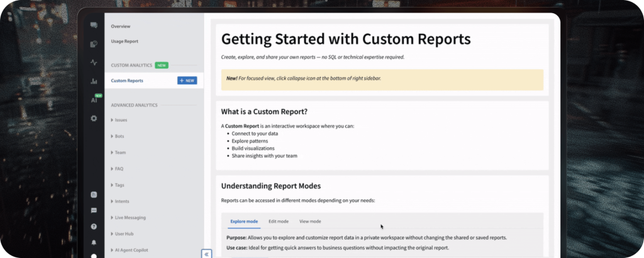Open the AI icon with NEW badge
Screen dimensions: 644x258
(x=94, y=99)
